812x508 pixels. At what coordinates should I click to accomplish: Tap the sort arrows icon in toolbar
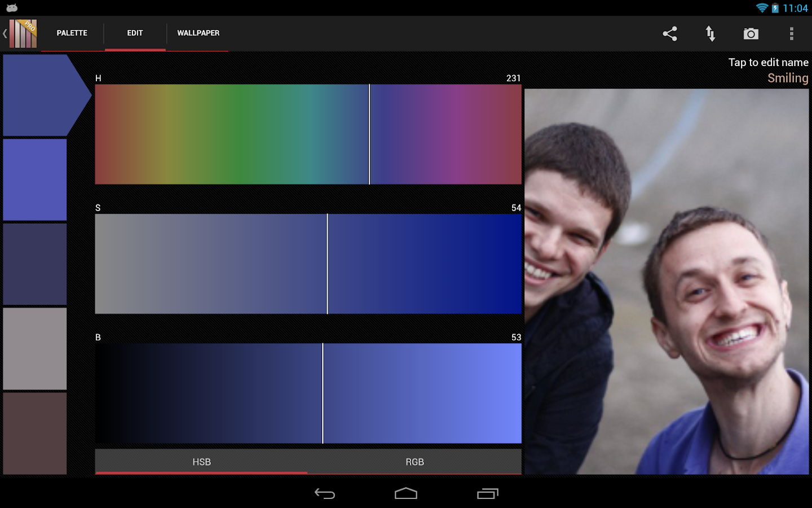(710, 34)
